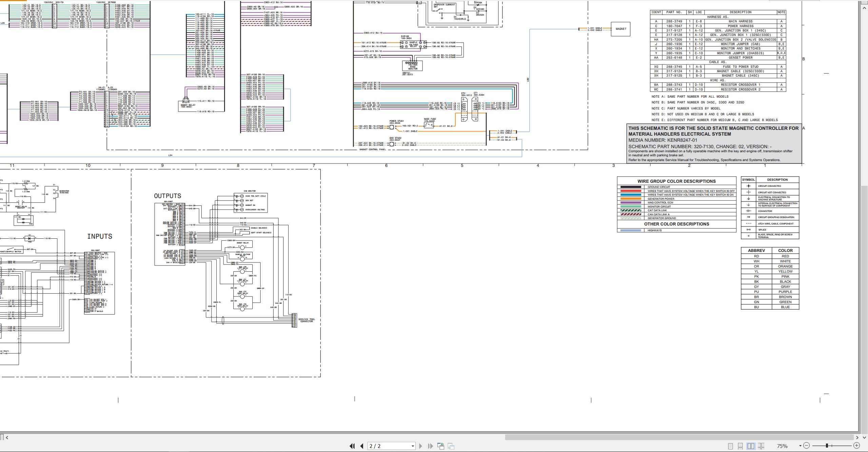
Task: Click FUSE TO POWER STUD cell
Action: (x=741, y=67)
